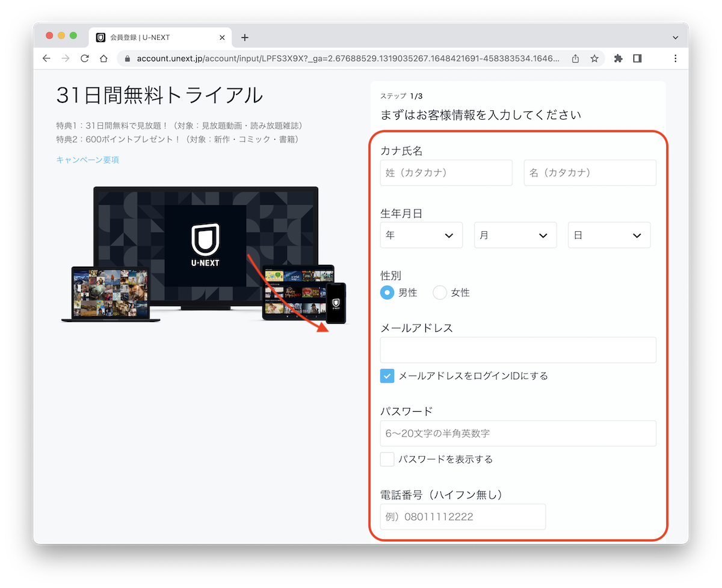Bookmark this page with the star icon

pos(593,58)
